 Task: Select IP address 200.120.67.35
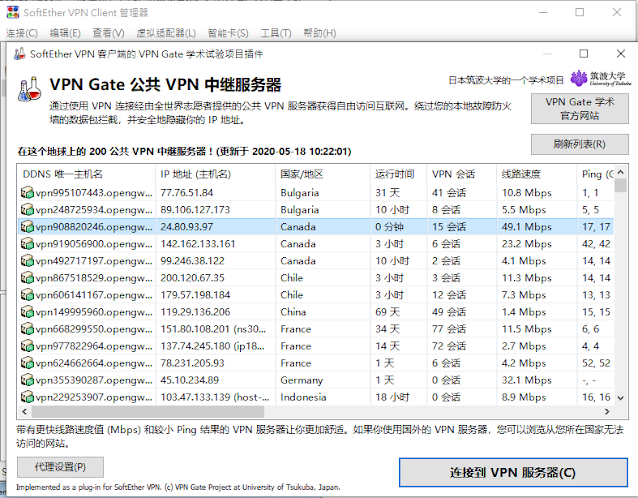192,278
